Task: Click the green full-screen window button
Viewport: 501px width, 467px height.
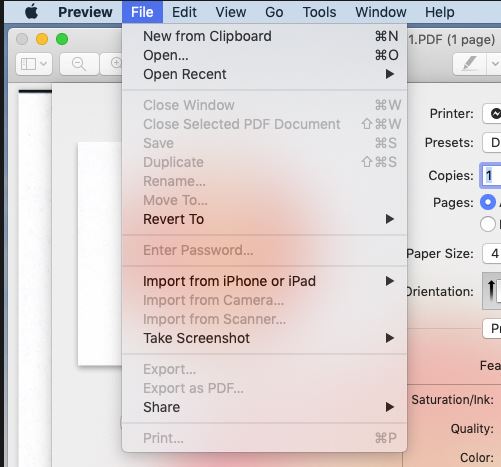Action: [62, 39]
